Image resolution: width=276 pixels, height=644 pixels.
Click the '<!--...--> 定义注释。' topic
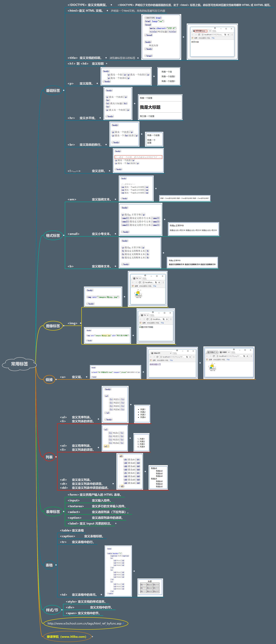click(87, 171)
